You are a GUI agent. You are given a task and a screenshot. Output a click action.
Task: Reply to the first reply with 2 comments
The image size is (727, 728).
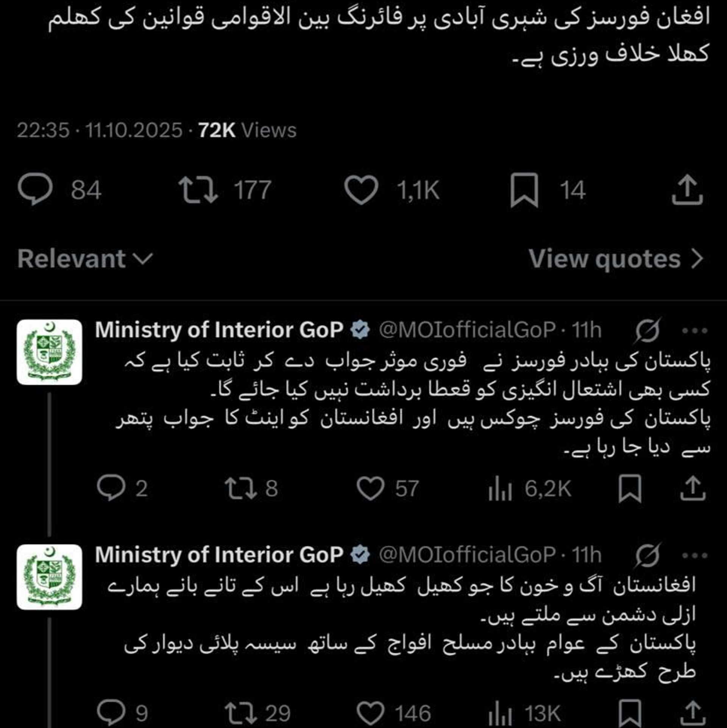point(111,488)
